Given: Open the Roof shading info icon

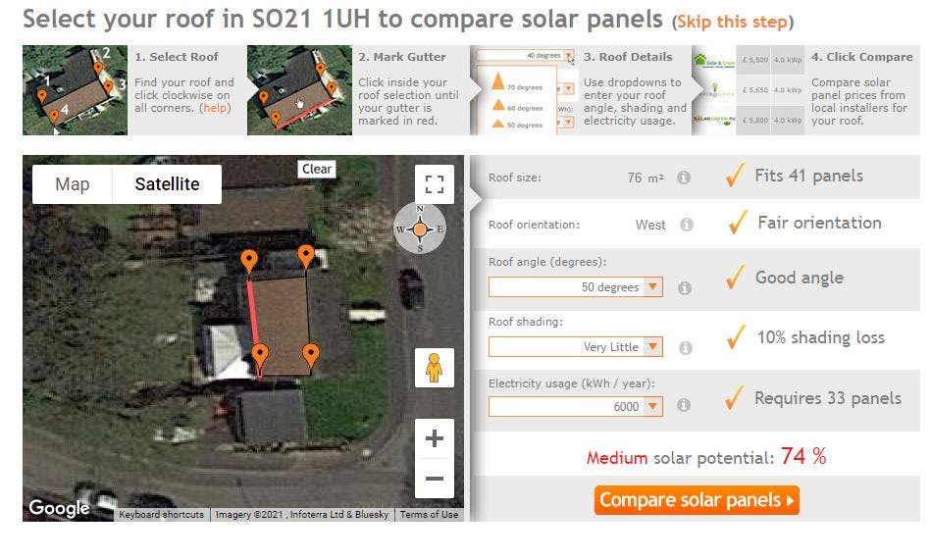Looking at the screenshot, I should pyautogui.click(x=685, y=348).
